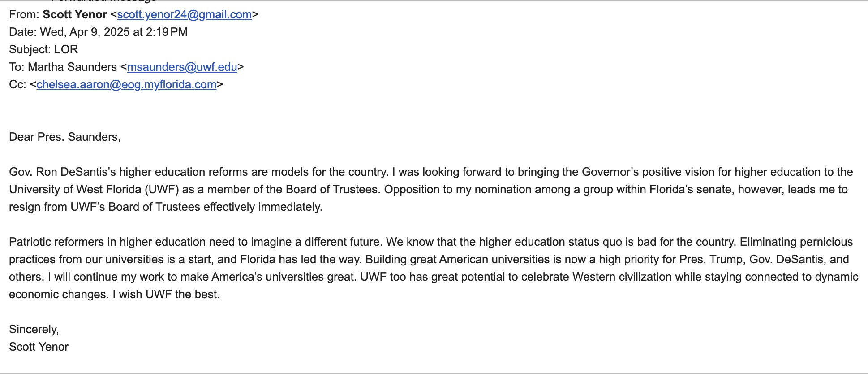Click the phrase University of West Florida (UWF)
The image size is (868, 374).
[94, 190]
